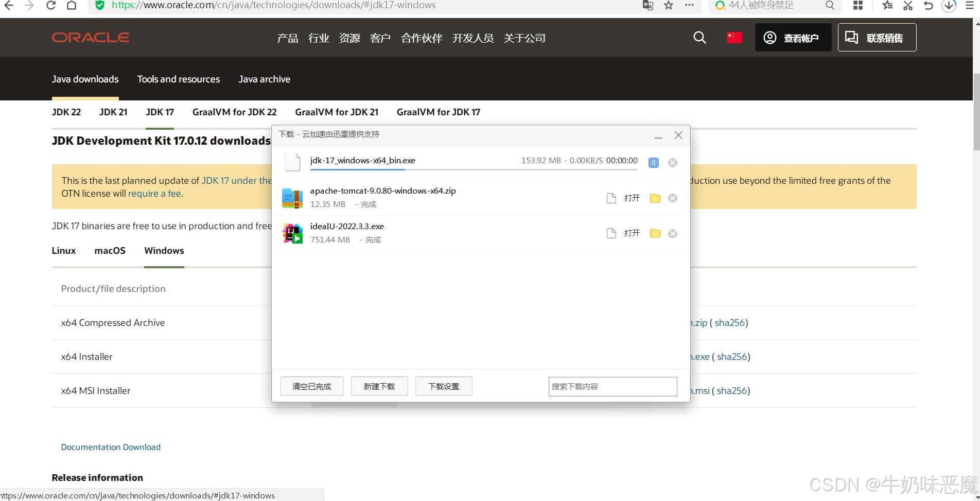Viewport: 980px width, 501px height.
Task: Open the three-dot address bar menu
Action: click(689, 5)
